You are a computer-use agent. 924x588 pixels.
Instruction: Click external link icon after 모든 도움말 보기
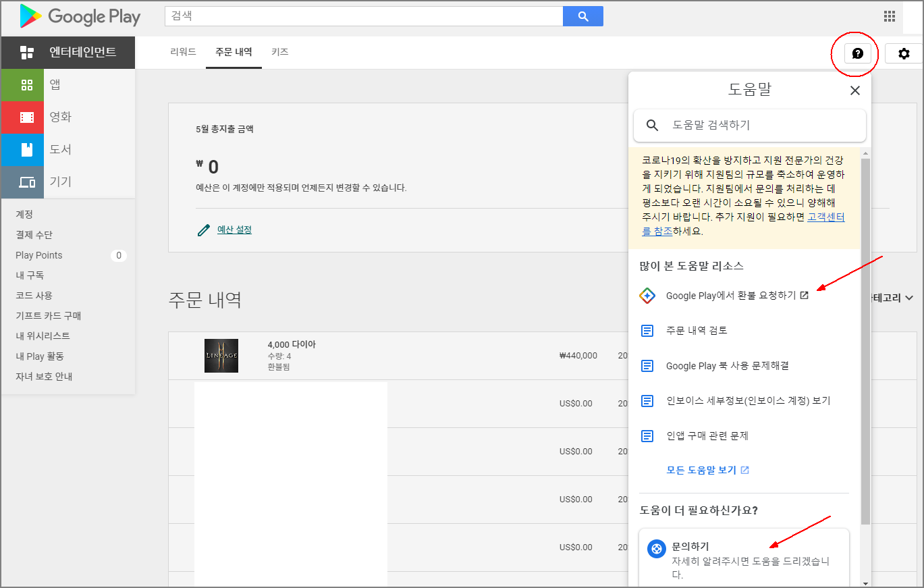click(744, 470)
